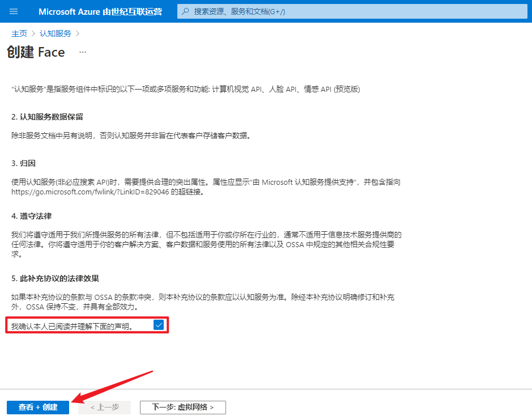Click the text 我确认本人已阅读并理解下面的声明
Screen dimensions: 532x420
click(x=72, y=326)
